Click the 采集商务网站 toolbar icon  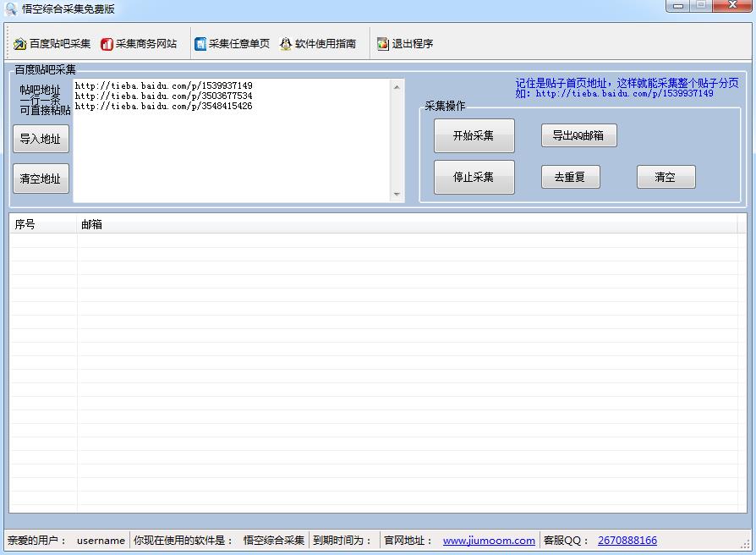[x=107, y=44]
